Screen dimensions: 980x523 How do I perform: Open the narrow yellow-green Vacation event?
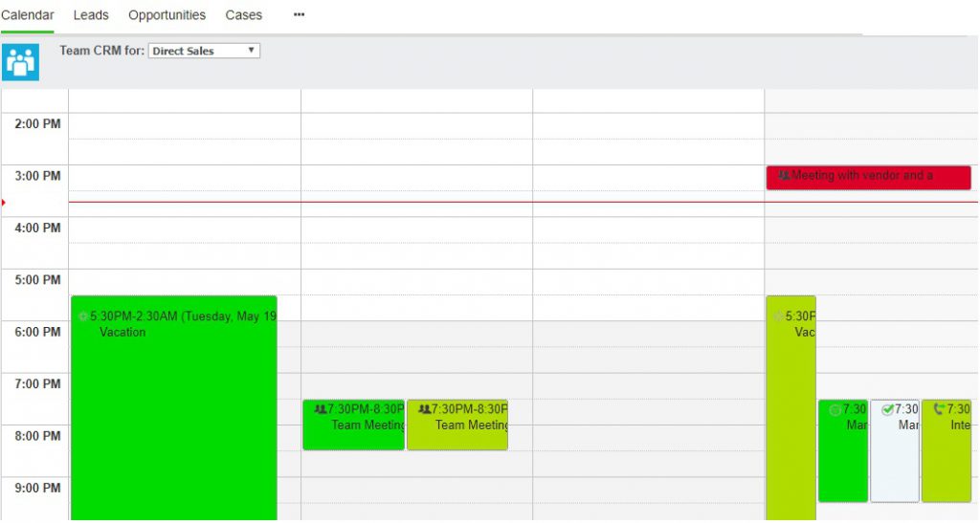[x=791, y=408]
